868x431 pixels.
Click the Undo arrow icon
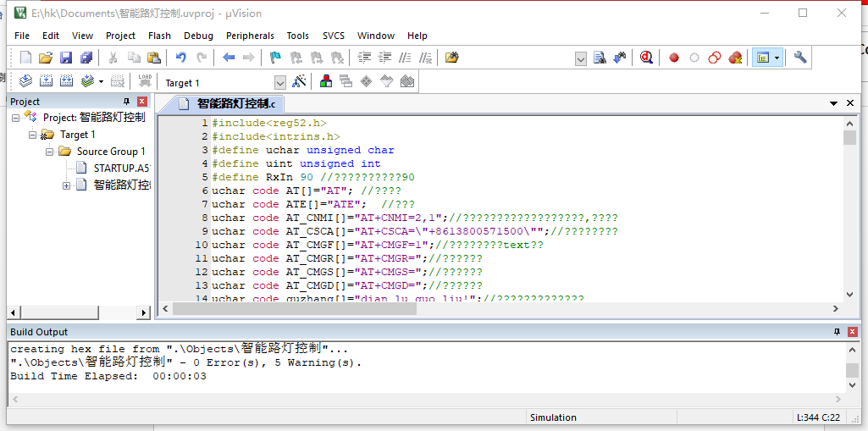coord(180,58)
